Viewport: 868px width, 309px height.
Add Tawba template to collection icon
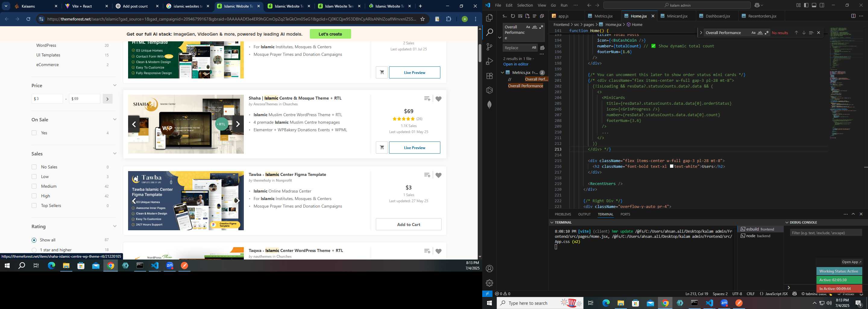(427, 175)
